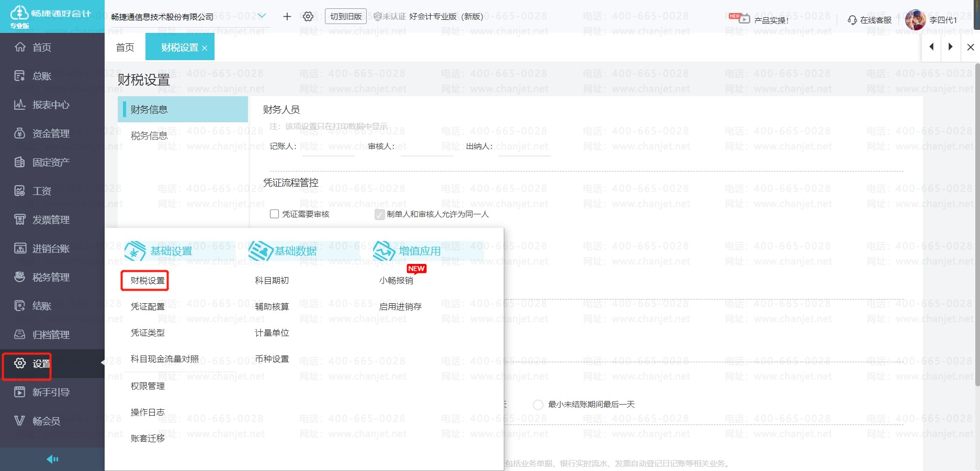
Task: Open the 总账 module from the sidebar
Action: (42, 76)
